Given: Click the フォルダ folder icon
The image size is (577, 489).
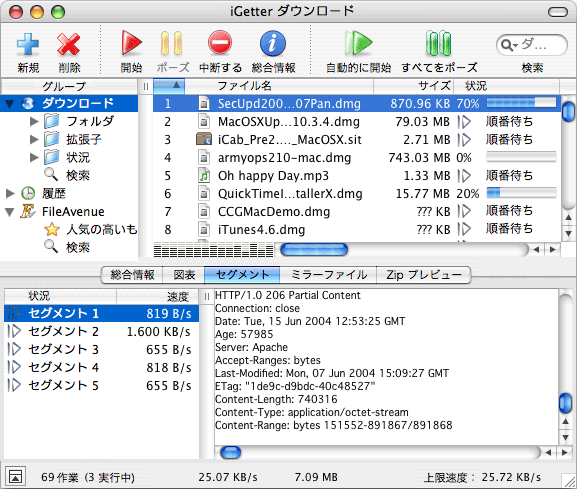Looking at the screenshot, I should click(52, 121).
